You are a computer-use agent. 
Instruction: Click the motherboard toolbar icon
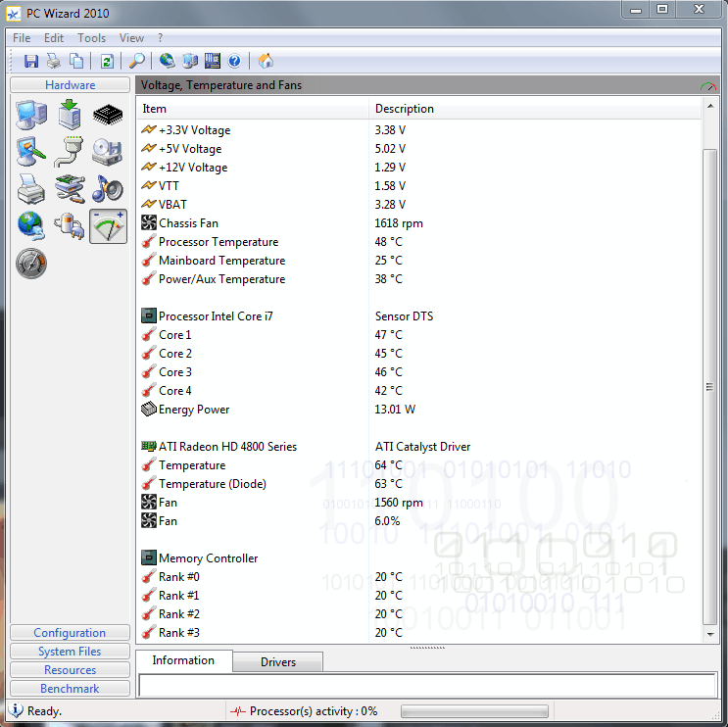[x=213, y=61]
